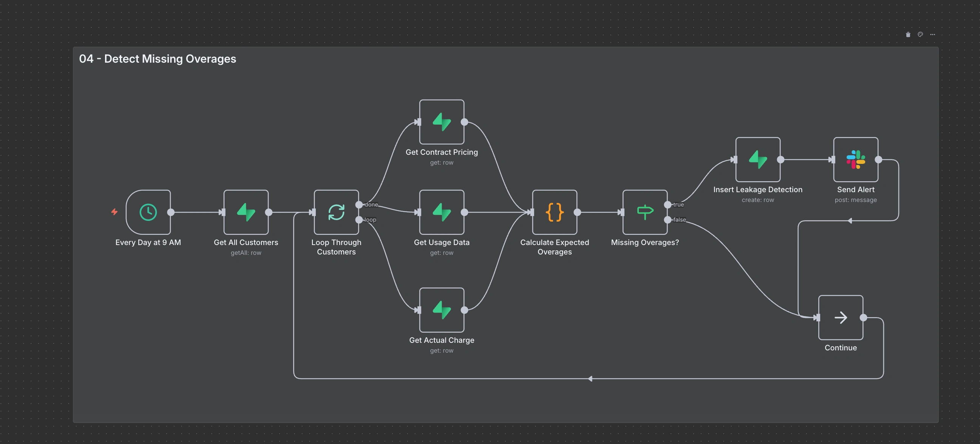The image size is (980, 444).
Task: Delete the sticky note via trash icon
Action: [908, 35]
